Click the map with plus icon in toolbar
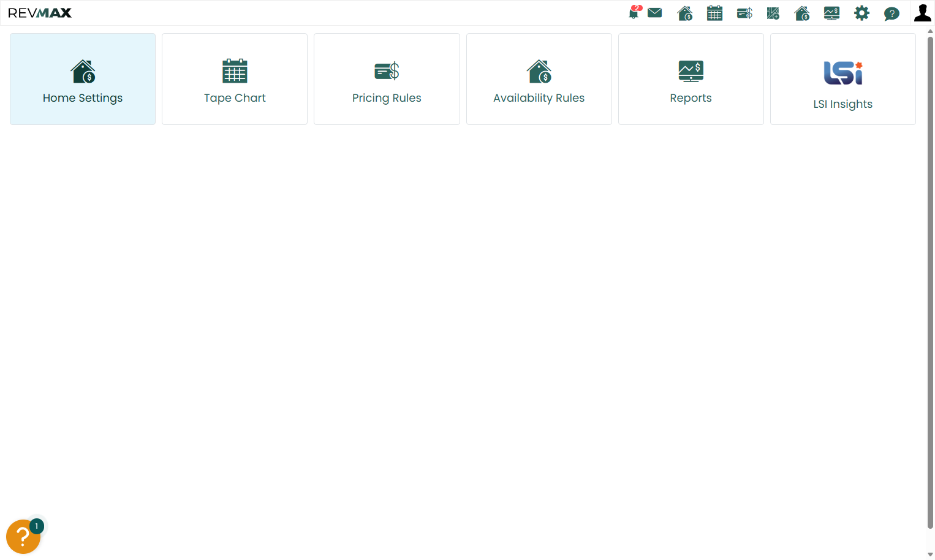 point(773,13)
